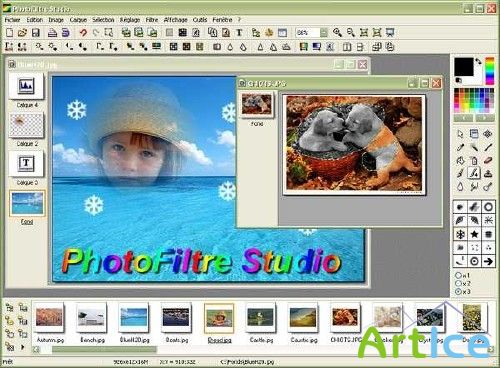Select the Calque 4 layer thumbnail

(26, 86)
